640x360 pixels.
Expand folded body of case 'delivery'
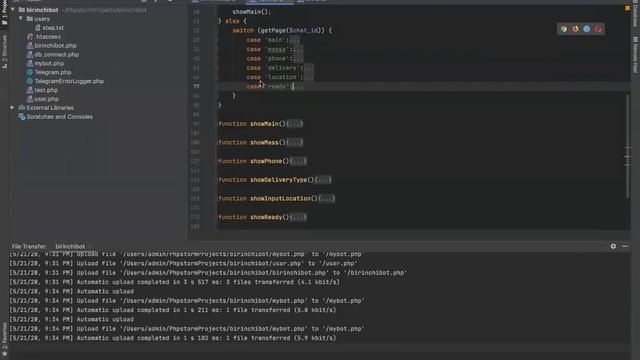[x=309, y=68]
